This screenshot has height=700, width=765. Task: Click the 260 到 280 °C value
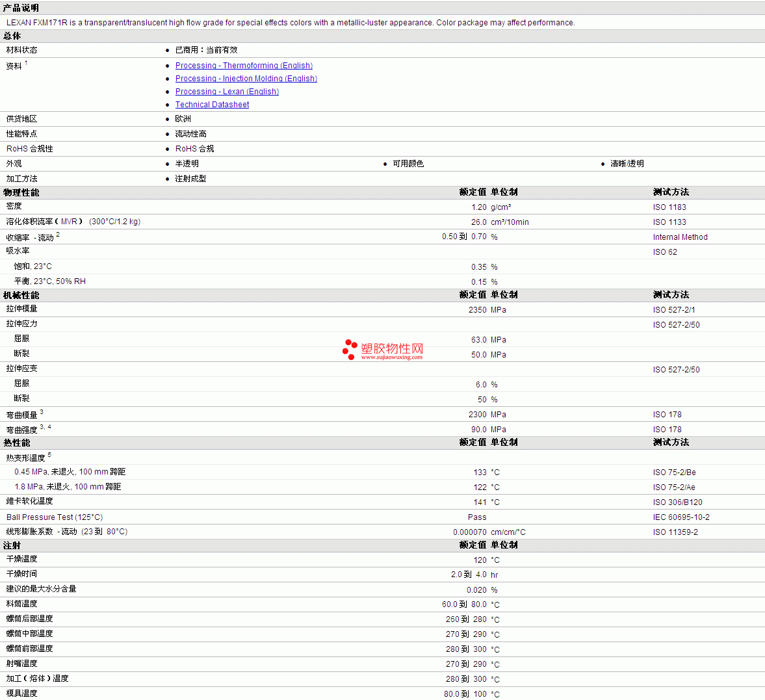pyautogui.click(x=473, y=619)
